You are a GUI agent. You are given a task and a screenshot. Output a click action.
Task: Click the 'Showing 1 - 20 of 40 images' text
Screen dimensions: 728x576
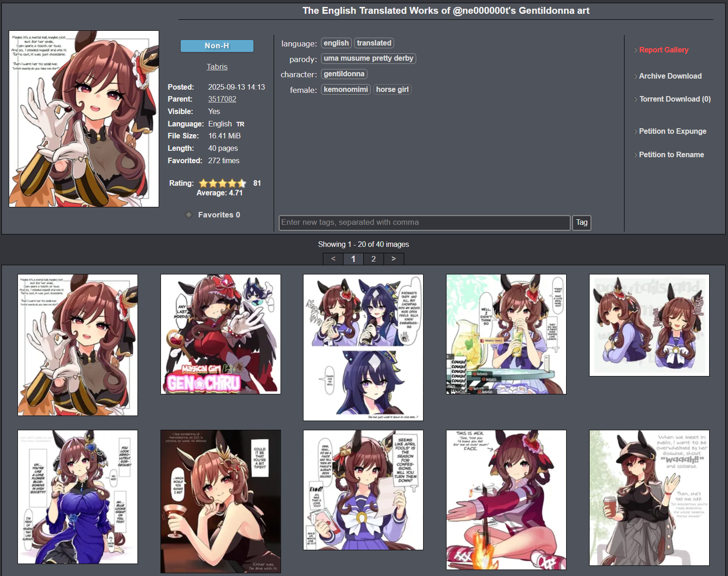click(x=363, y=244)
